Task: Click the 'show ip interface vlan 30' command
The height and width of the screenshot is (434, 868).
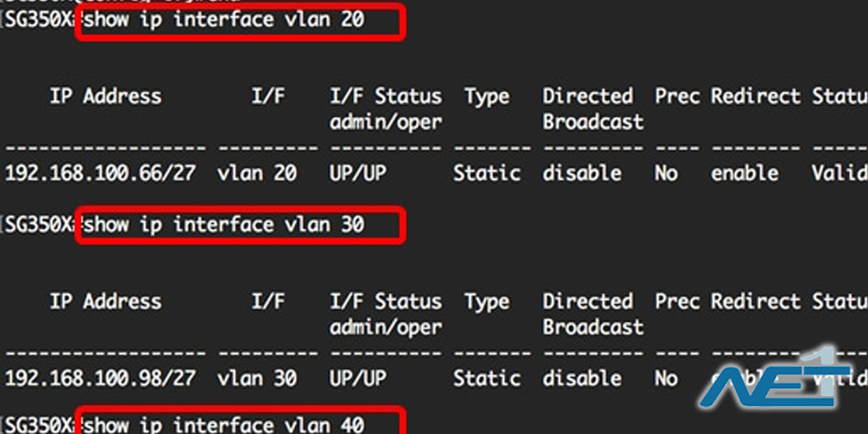Action: click(x=224, y=226)
